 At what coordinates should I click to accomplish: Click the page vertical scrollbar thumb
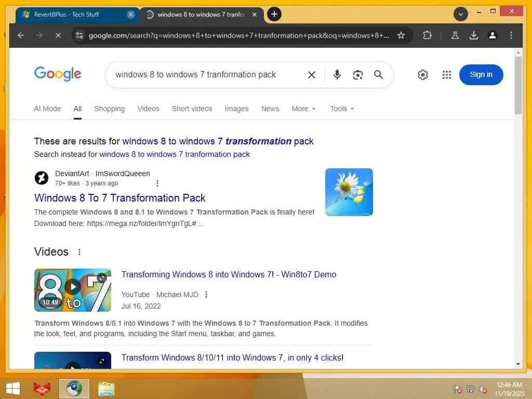click(518, 86)
